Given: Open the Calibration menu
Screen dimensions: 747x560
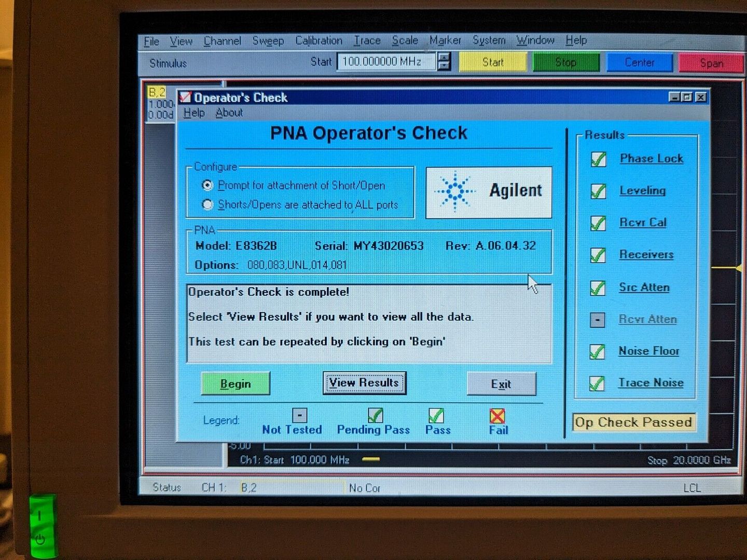Looking at the screenshot, I should [x=319, y=40].
